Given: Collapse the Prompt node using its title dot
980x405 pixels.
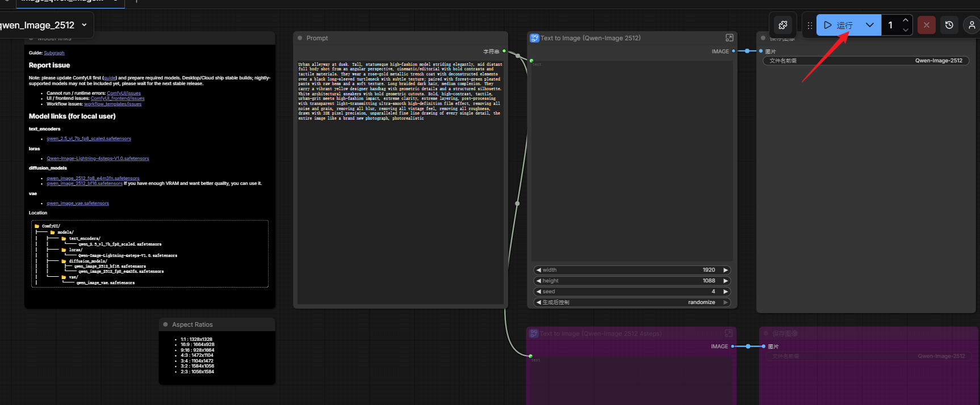Looking at the screenshot, I should tap(300, 38).
